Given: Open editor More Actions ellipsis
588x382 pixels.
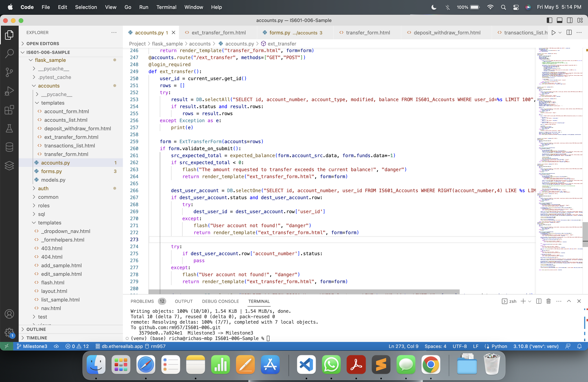Looking at the screenshot, I should point(579,33).
